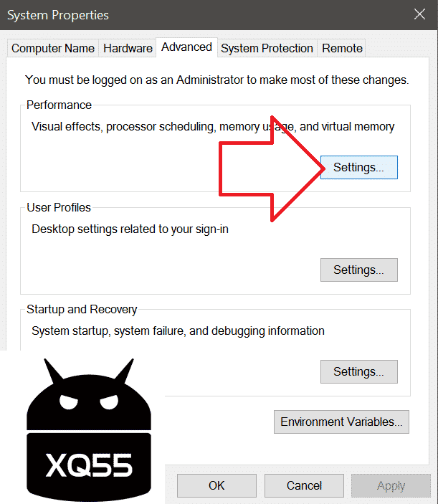
Task: Open User Profiles Settings
Action: pyautogui.click(x=358, y=270)
